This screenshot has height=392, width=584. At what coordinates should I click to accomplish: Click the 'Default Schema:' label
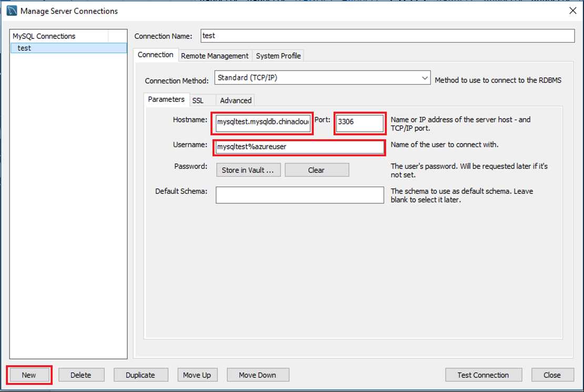pyautogui.click(x=182, y=191)
